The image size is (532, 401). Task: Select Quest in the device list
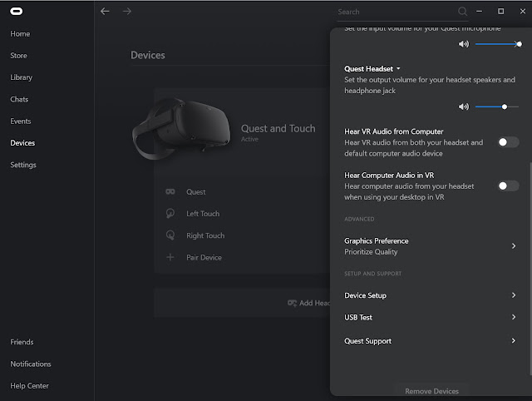(x=196, y=192)
